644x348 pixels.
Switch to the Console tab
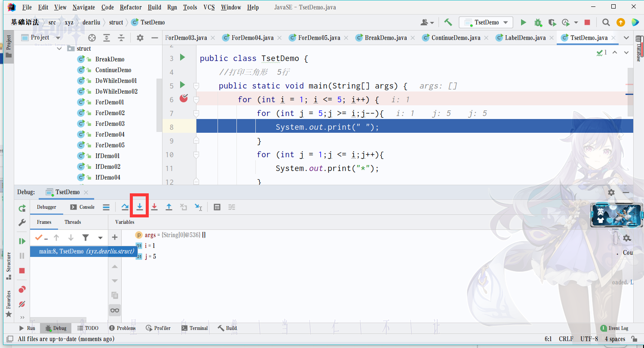click(83, 207)
